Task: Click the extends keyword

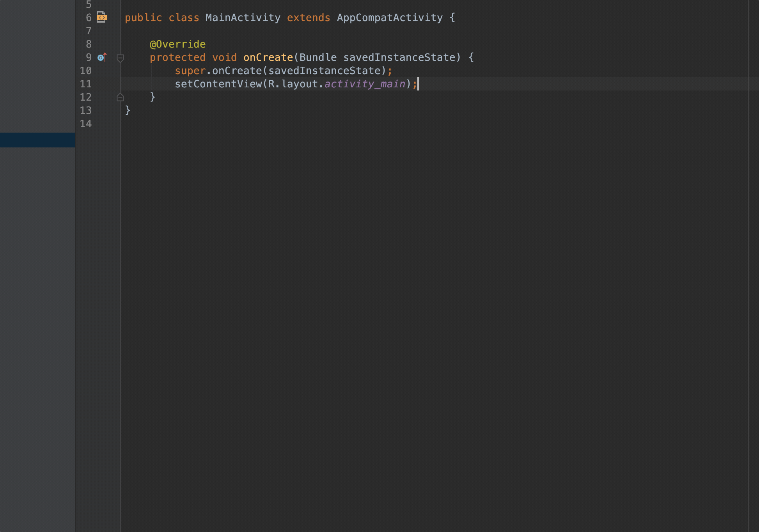Action: pyautogui.click(x=309, y=18)
